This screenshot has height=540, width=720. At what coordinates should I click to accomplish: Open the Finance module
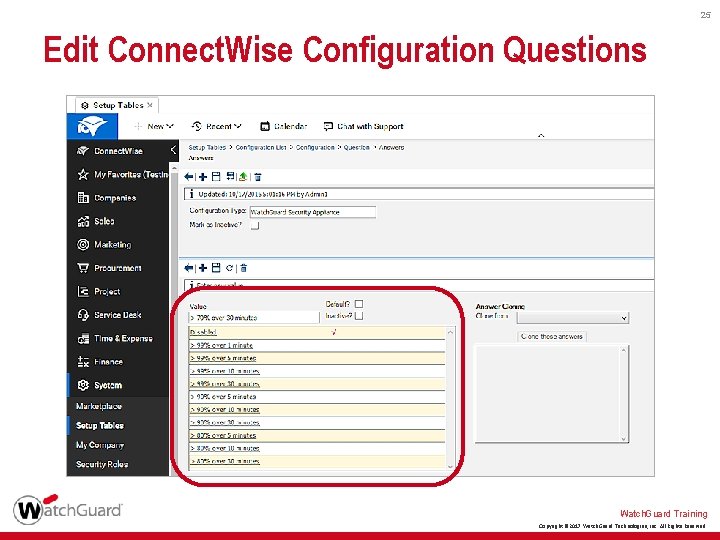click(100, 362)
